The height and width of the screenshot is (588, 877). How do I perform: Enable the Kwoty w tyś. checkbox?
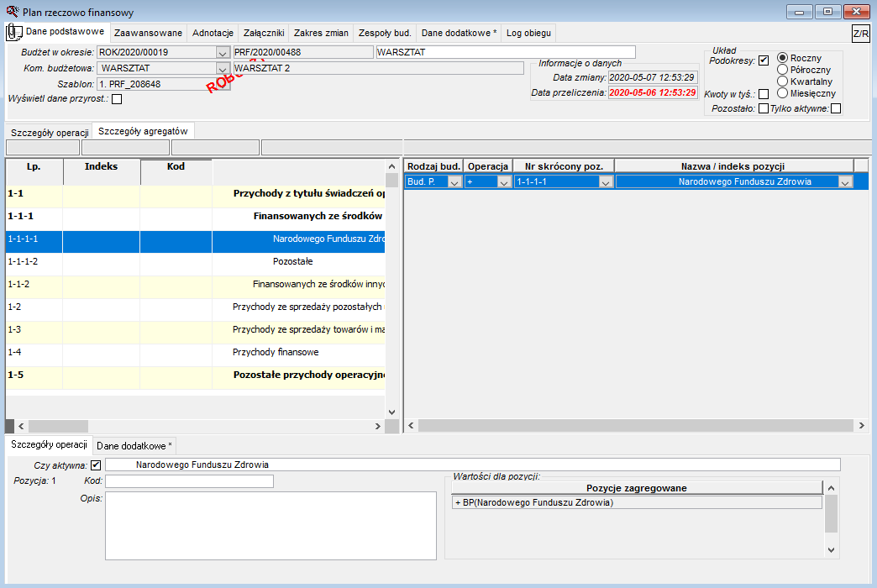click(764, 94)
